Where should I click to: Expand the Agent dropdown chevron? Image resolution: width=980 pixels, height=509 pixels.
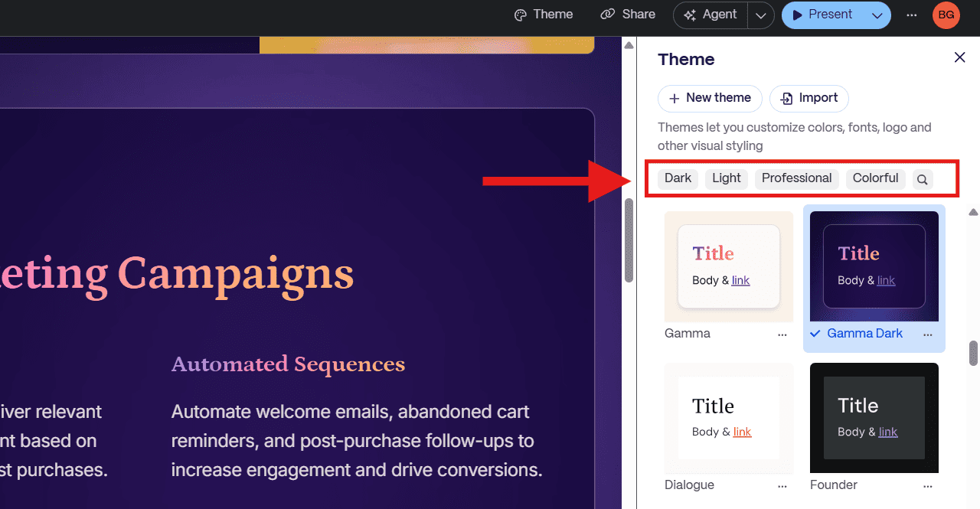click(760, 15)
